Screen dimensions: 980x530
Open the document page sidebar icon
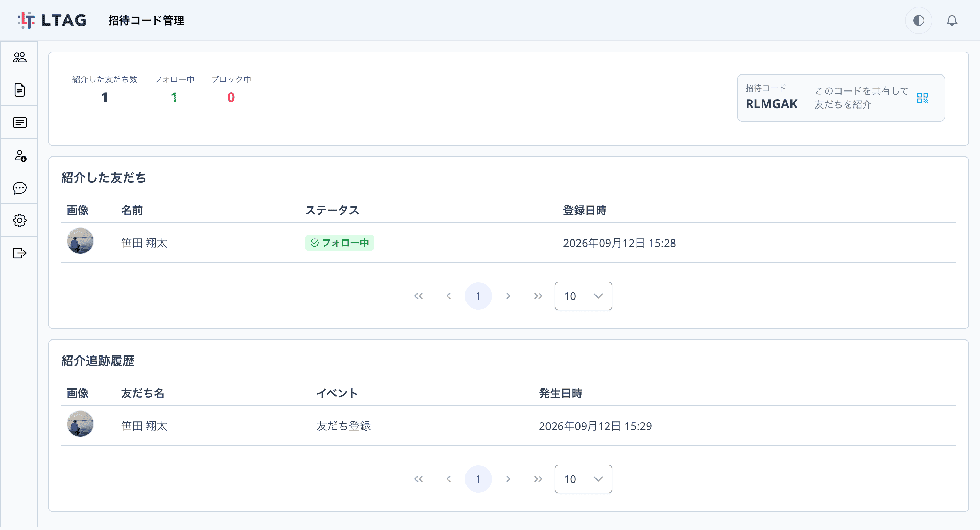click(x=19, y=90)
